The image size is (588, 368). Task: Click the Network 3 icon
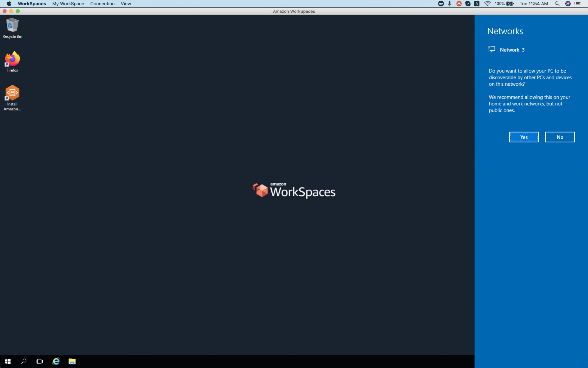pyautogui.click(x=491, y=49)
